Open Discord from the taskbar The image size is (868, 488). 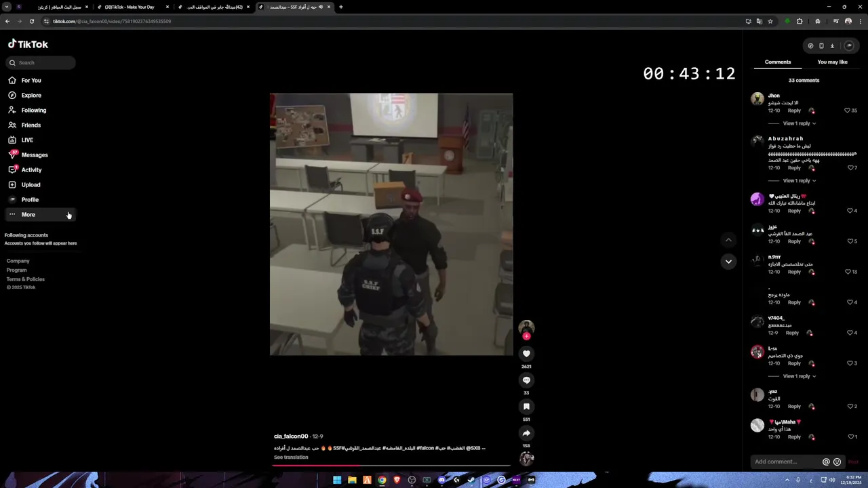441,480
